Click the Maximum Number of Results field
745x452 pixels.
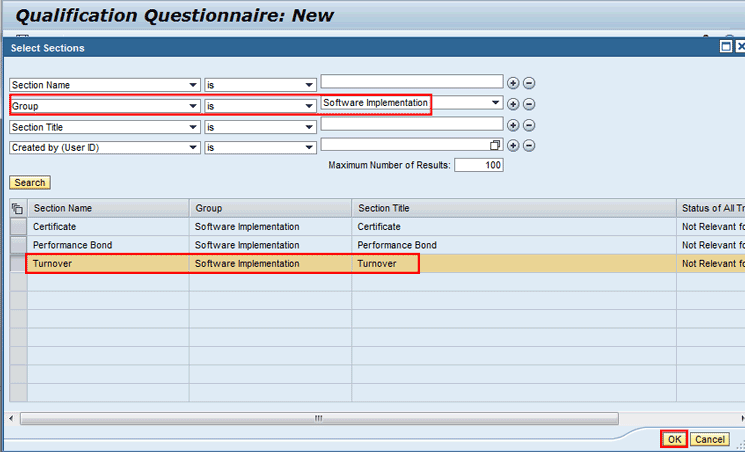coord(478,165)
